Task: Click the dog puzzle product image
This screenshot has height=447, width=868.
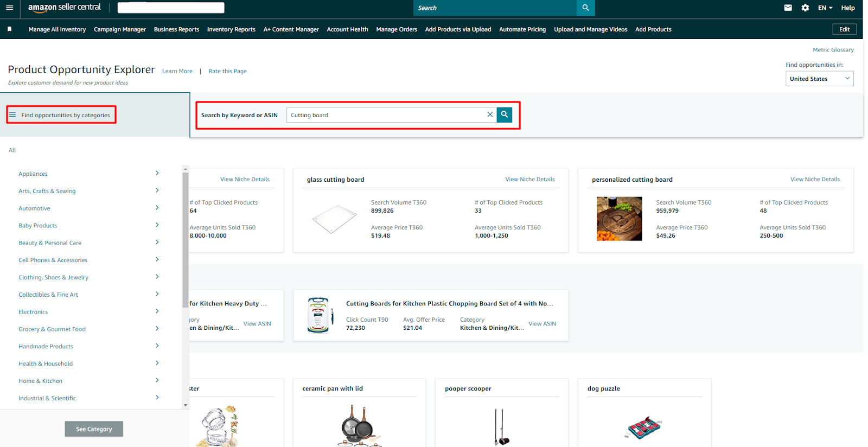Action: [644, 427]
